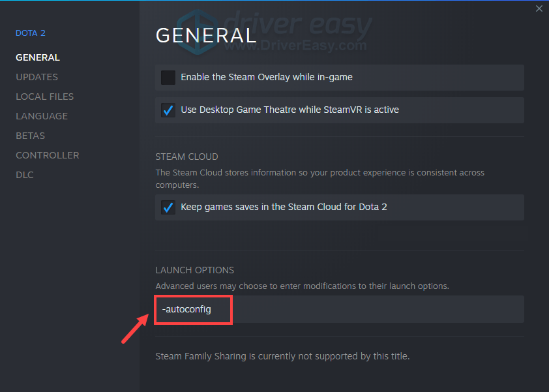Go to the LANGUAGE settings

click(42, 116)
